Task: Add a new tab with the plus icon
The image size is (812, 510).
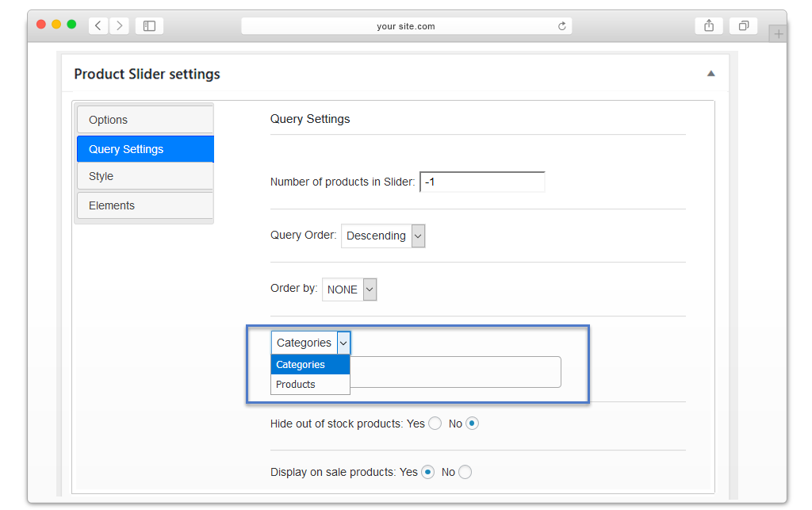Action: pos(778,34)
